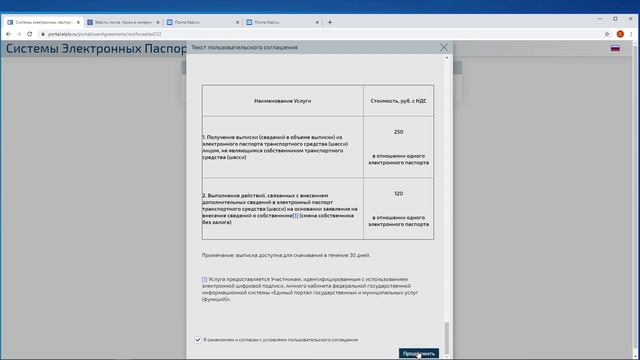Click the browser forward arrow
This screenshot has width=640, height=360.
tap(19, 34)
